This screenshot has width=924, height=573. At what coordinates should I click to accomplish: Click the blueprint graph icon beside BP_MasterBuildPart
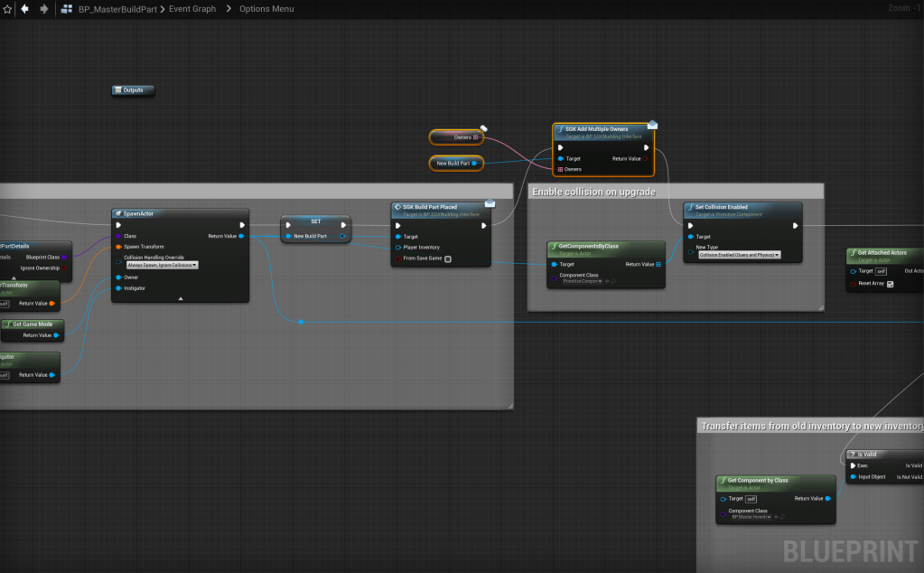tap(68, 9)
